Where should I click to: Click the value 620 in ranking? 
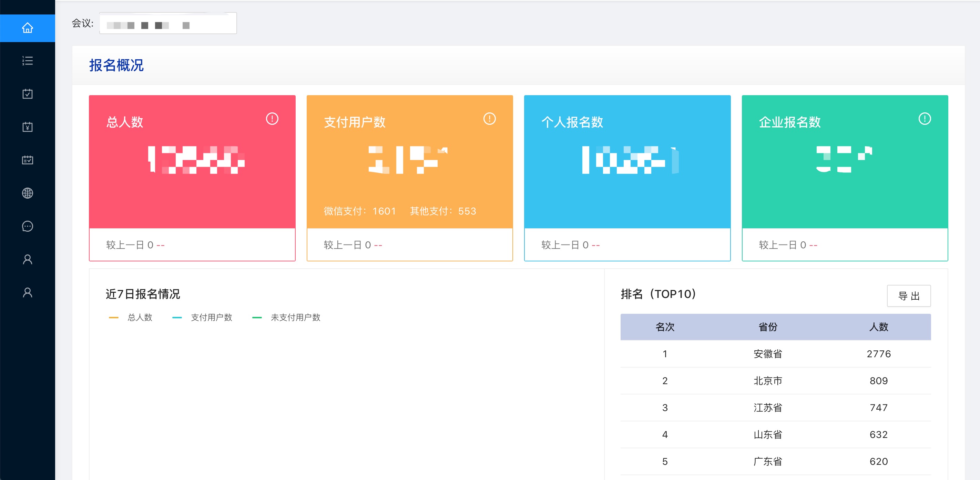click(879, 462)
